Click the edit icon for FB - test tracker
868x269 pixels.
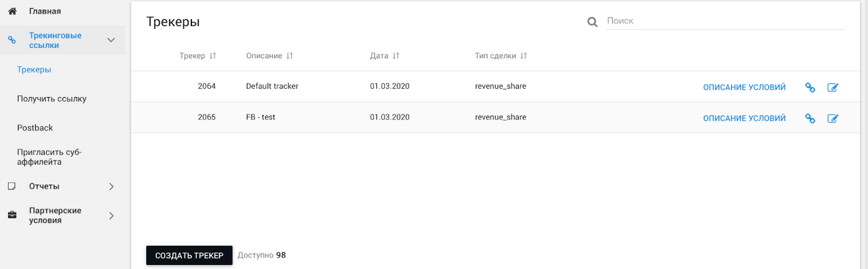tap(833, 118)
